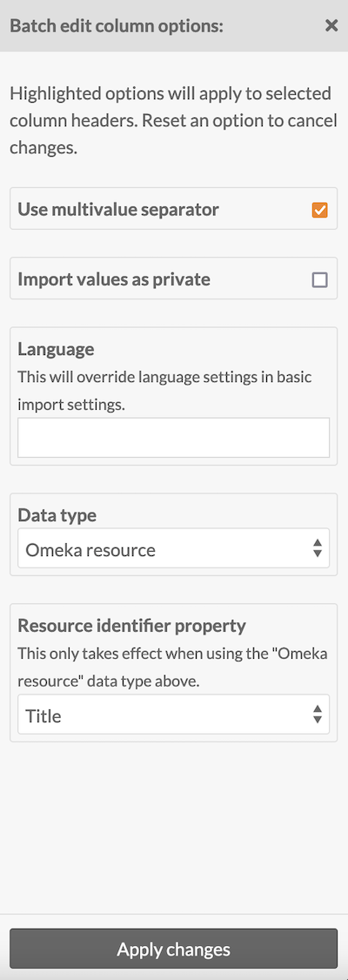Click empty panel area below Resource identifier box
Screen dimensions: 348x980
pos(174,825)
